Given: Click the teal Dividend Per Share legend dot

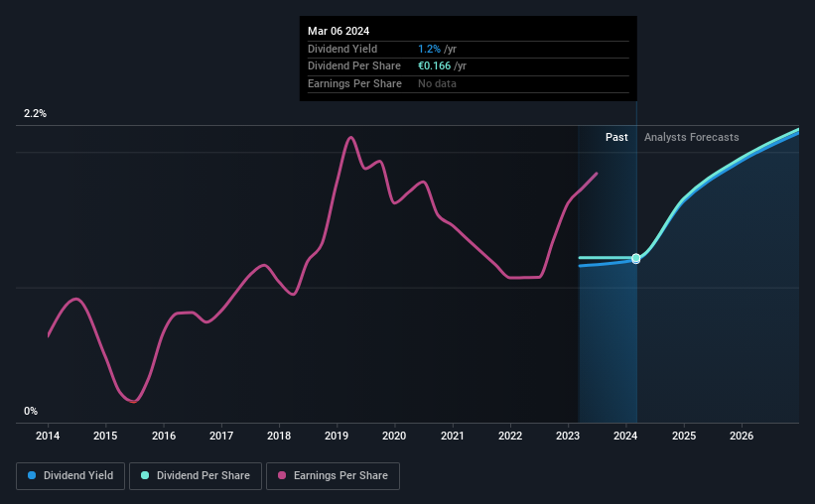Looking at the screenshot, I should tap(145, 475).
